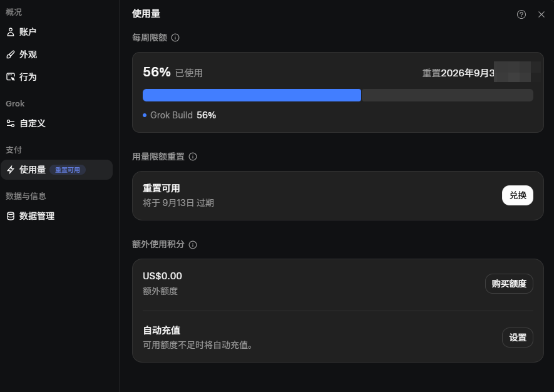The image size is (554, 392).
Task: Click the Grok Build 56% legend
Action: pos(180,115)
